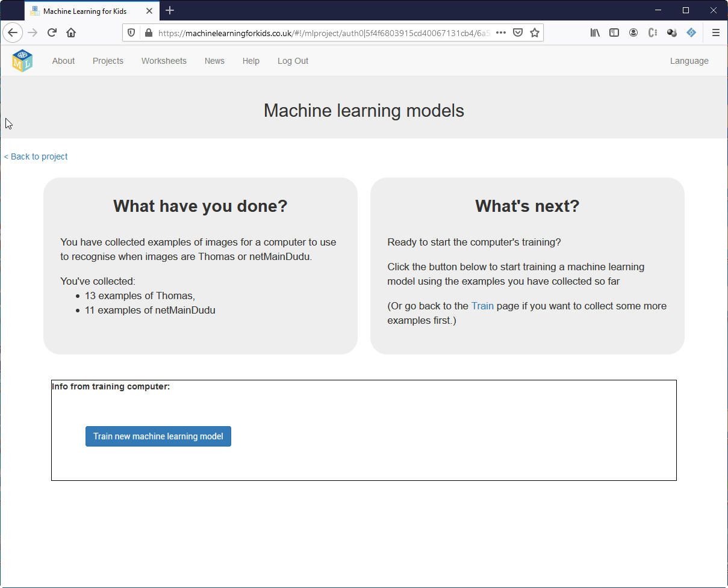Maximize the Firefox window

tap(685, 10)
